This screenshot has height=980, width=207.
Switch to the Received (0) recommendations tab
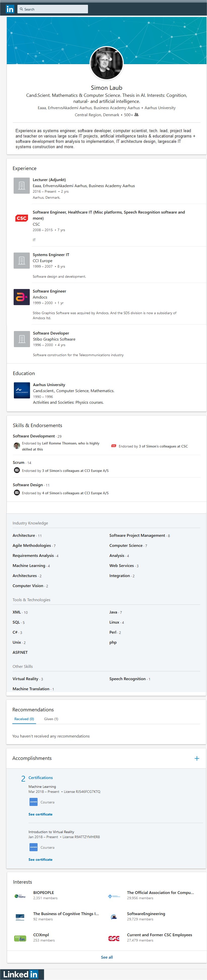(x=24, y=719)
